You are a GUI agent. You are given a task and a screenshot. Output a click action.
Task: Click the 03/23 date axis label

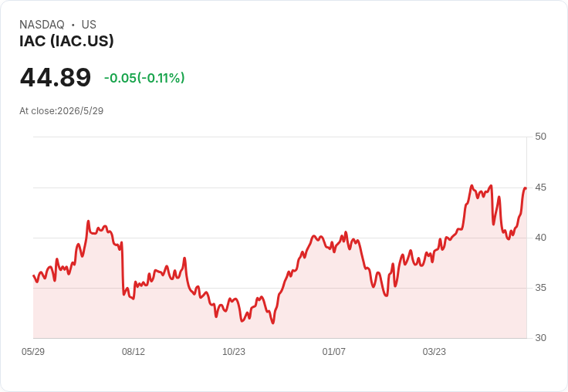point(434,351)
